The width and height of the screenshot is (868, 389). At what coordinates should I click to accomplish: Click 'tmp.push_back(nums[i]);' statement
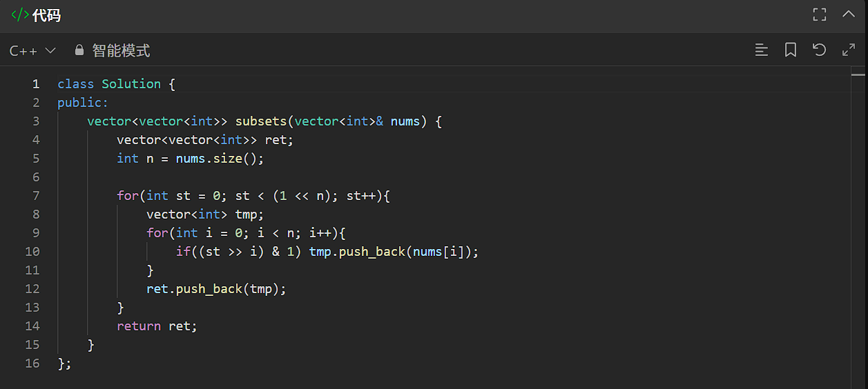tap(394, 252)
